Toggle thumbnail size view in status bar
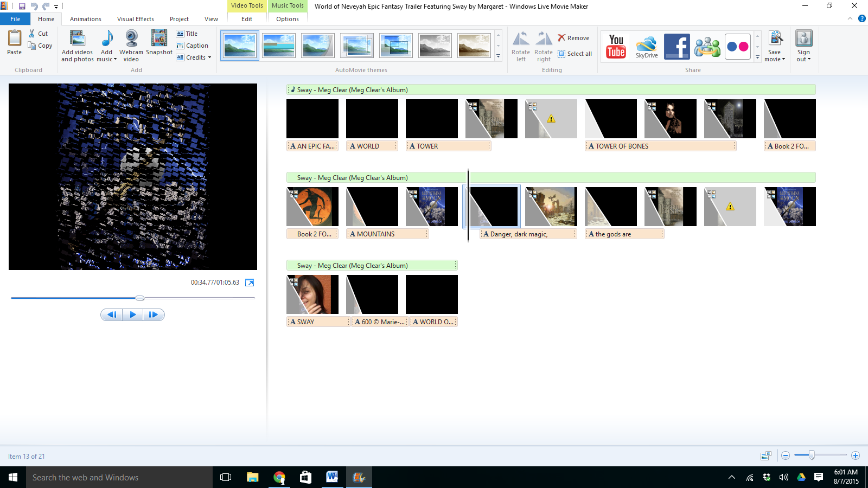Screen dimensions: 868x488 tap(765, 456)
